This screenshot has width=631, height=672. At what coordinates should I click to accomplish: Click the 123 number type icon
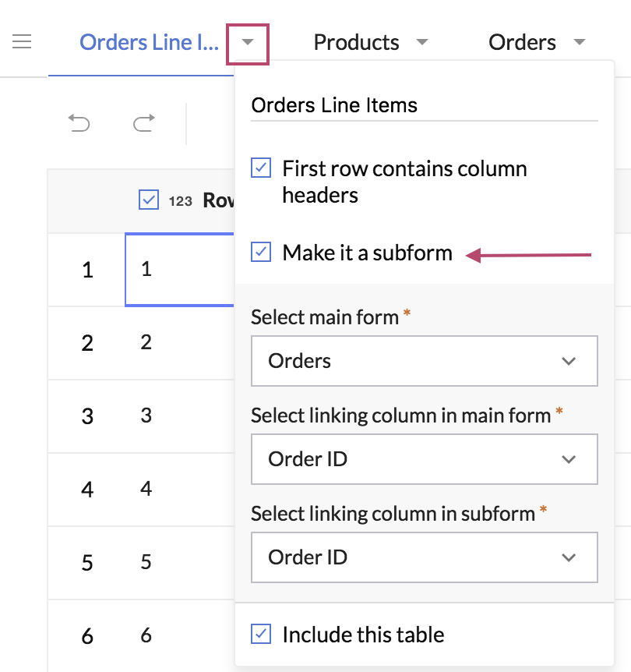click(180, 201)
